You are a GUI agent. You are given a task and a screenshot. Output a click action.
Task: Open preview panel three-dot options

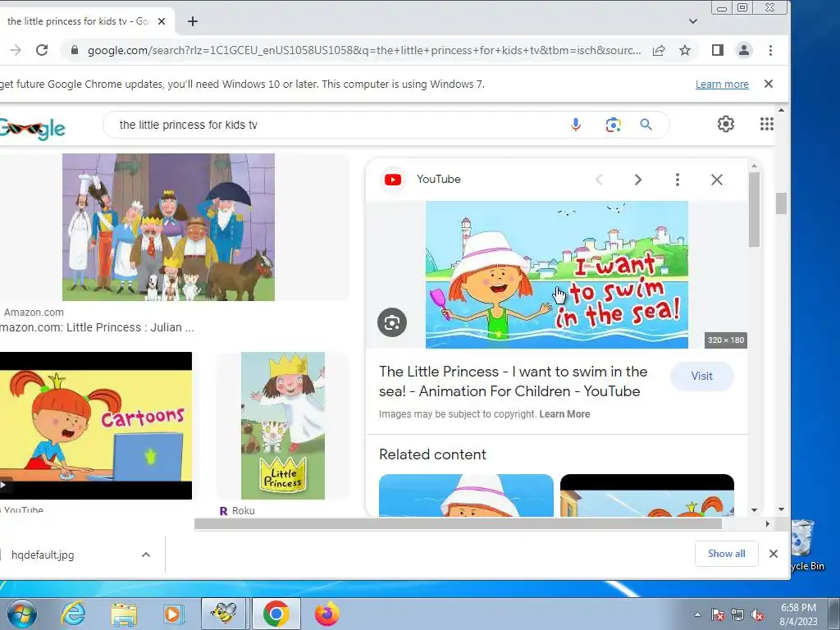[x=677, y=180]
